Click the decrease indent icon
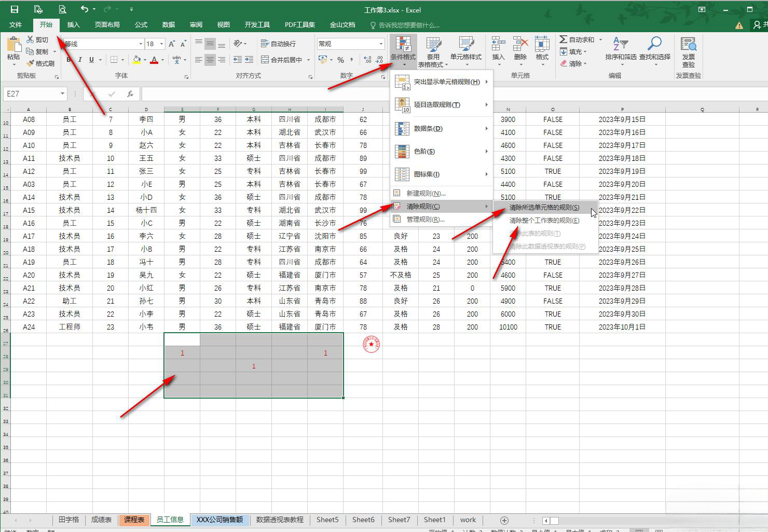This screenshot has width=768, height=532. tap(238, 60)
